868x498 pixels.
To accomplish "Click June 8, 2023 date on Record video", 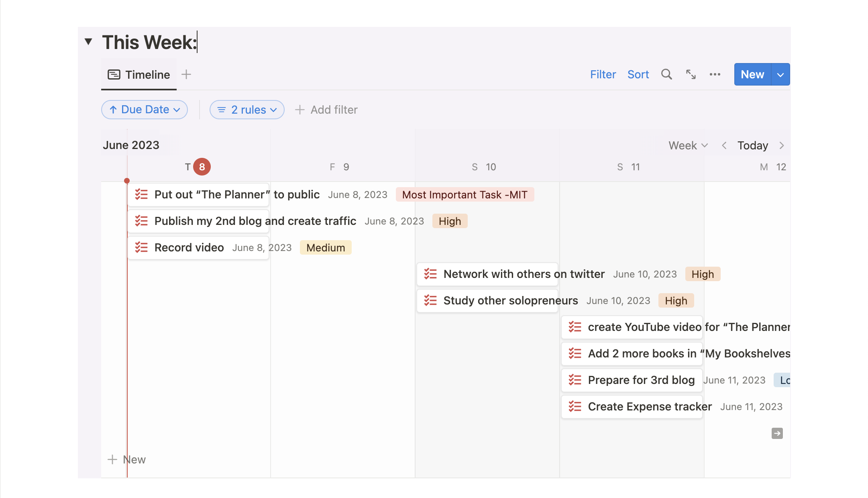I will [x=262, y=247].
